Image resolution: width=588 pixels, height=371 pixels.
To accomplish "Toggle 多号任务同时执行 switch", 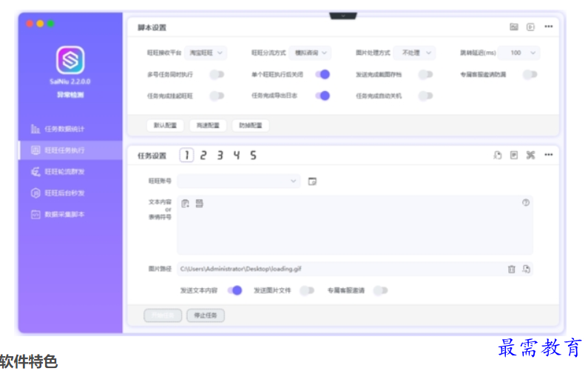I will click(x=217, y=74).
